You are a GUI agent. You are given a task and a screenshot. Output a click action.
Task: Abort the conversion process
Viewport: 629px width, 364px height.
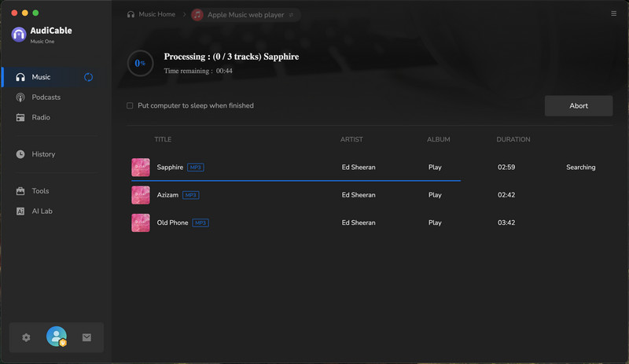(579, 106)
